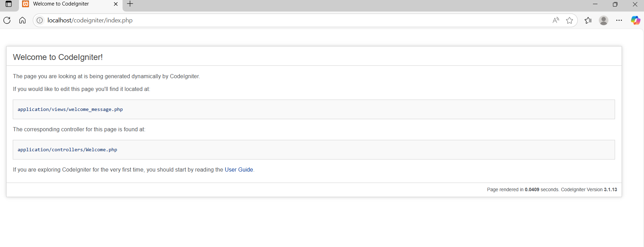The image size is (644, 247).
Task: Open the tab actions menu icon
Action: [x=9, y=4]
